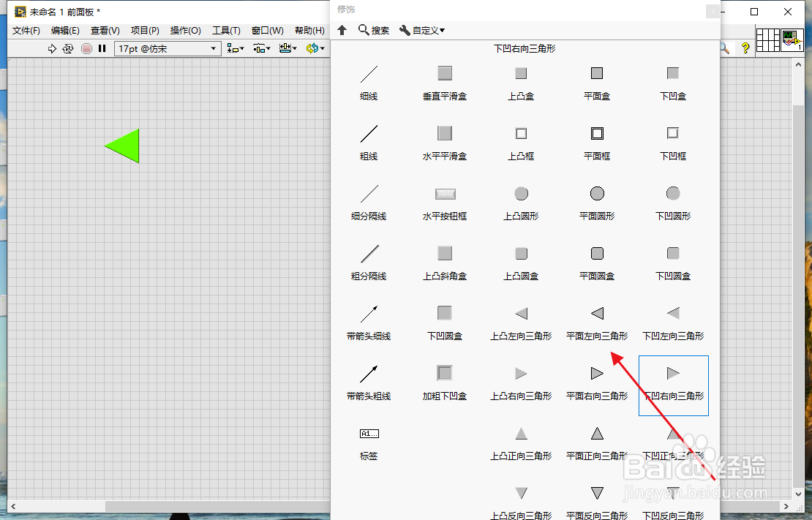
Task: Select the 水平平滑盒 decoration
Action: [x=445, y=142]
